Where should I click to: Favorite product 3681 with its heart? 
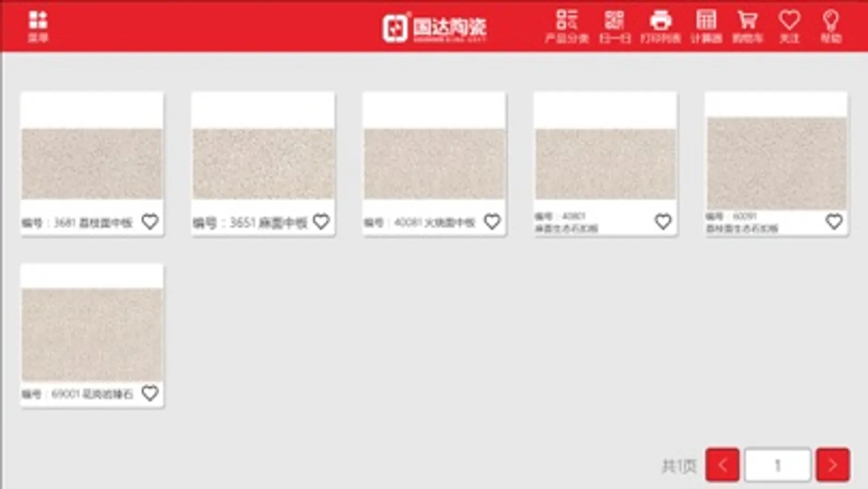click(150, 222)
